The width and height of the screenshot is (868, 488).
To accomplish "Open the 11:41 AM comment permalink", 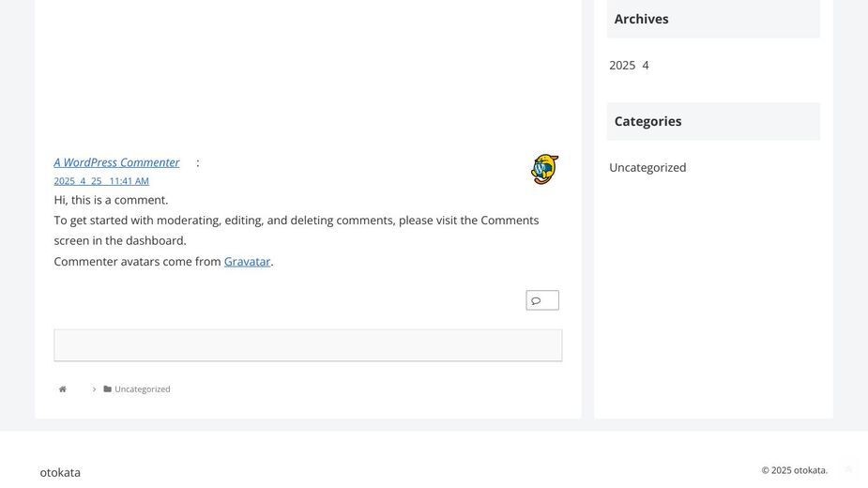I will 101,181.
